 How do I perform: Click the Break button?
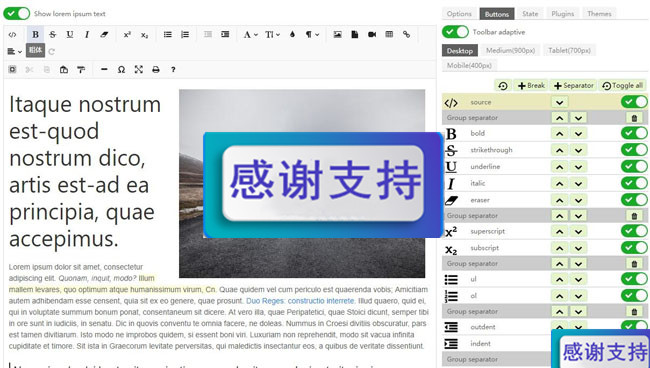(531, 85)
